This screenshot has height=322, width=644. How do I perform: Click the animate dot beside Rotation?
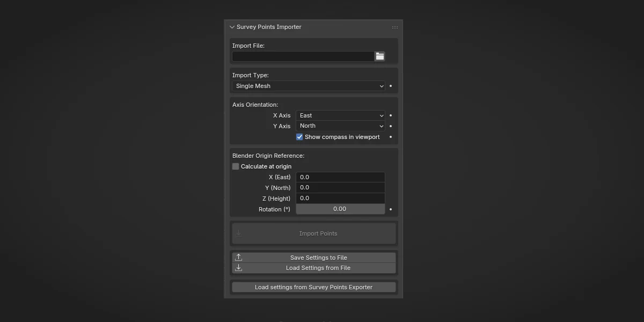(390, 209)
